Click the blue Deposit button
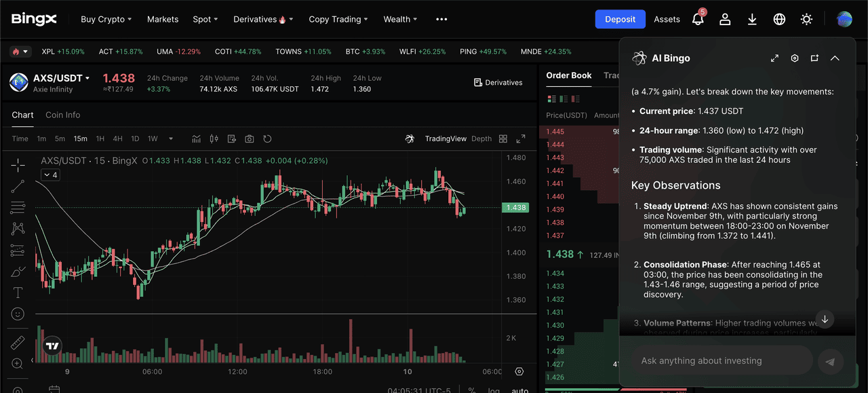Screen dimensions: 868x393 pyautogui.click(x=620, y=19)
